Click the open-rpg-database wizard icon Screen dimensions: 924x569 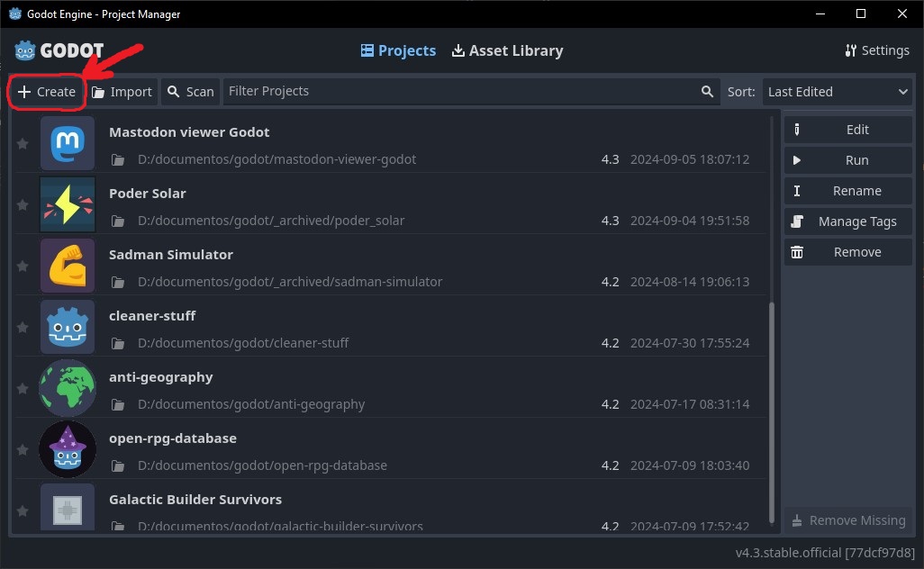tap(68, 449)
